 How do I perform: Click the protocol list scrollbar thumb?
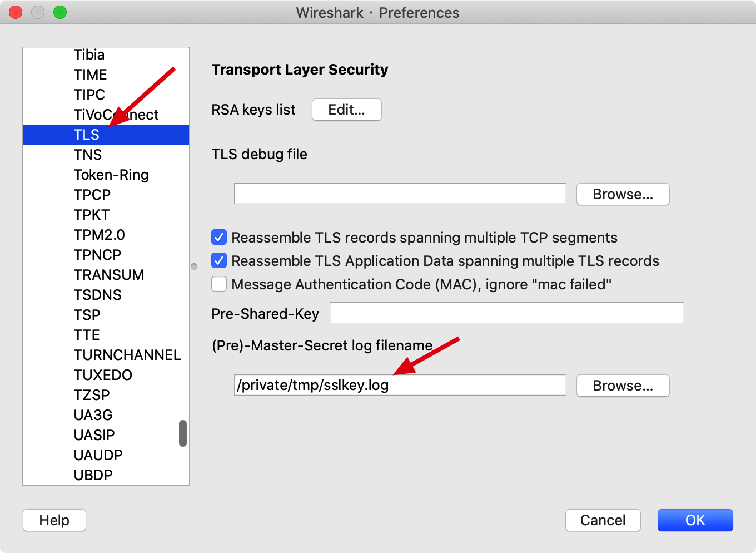tap(183, 433)
